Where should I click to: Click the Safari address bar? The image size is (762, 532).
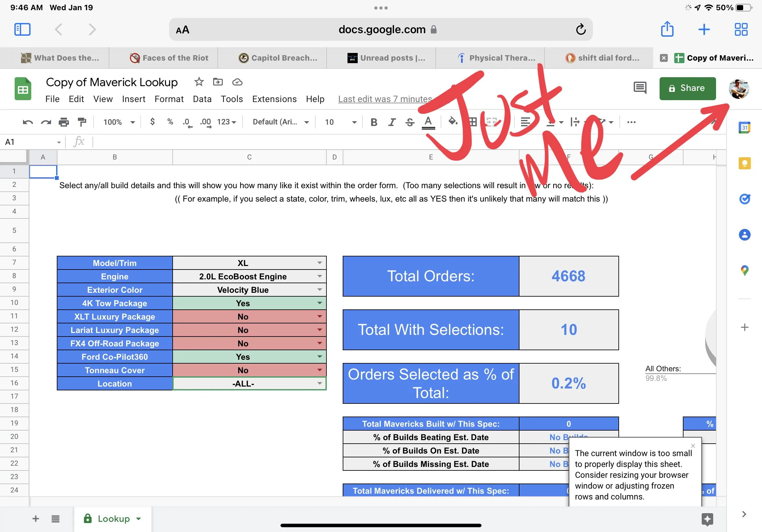point(381,30)
